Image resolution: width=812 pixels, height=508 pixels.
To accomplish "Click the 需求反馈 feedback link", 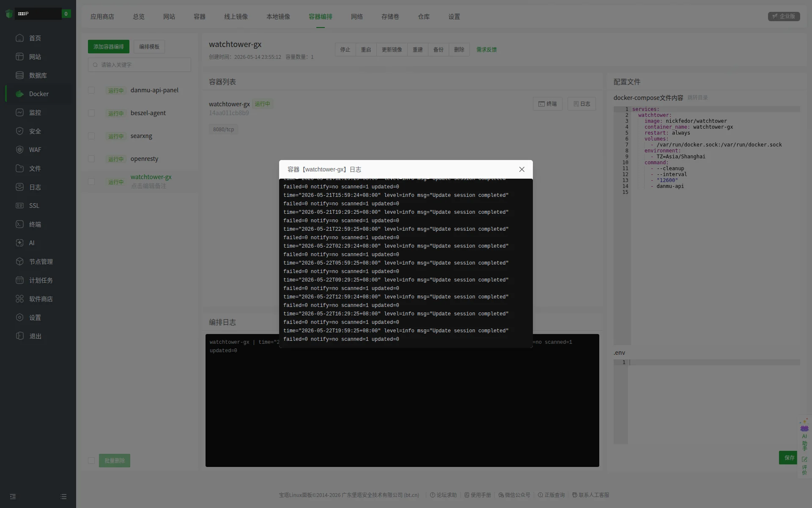I will pyautogui.click(x=486, y=50).
